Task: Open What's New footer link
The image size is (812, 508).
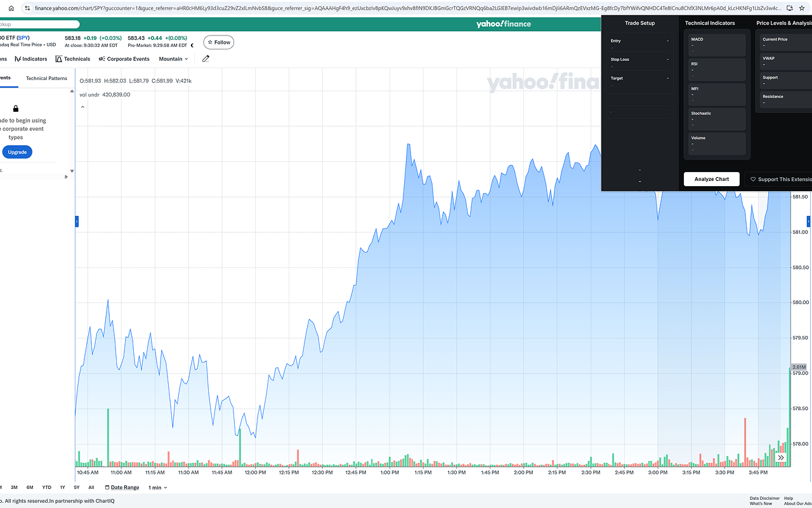Action: (x=761, y=504)
